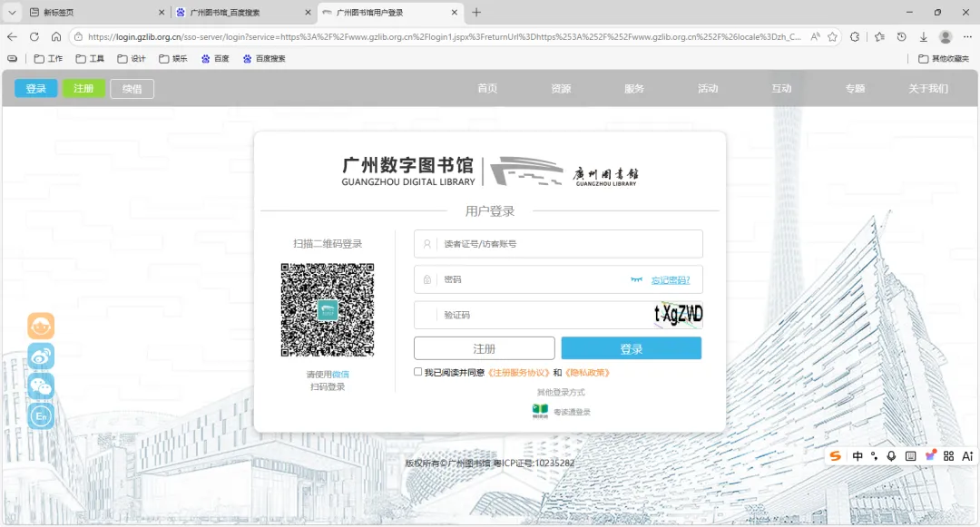Open 百度搜索 bookmark
Viewport: 980px width, 527px height.
(264, 59)
